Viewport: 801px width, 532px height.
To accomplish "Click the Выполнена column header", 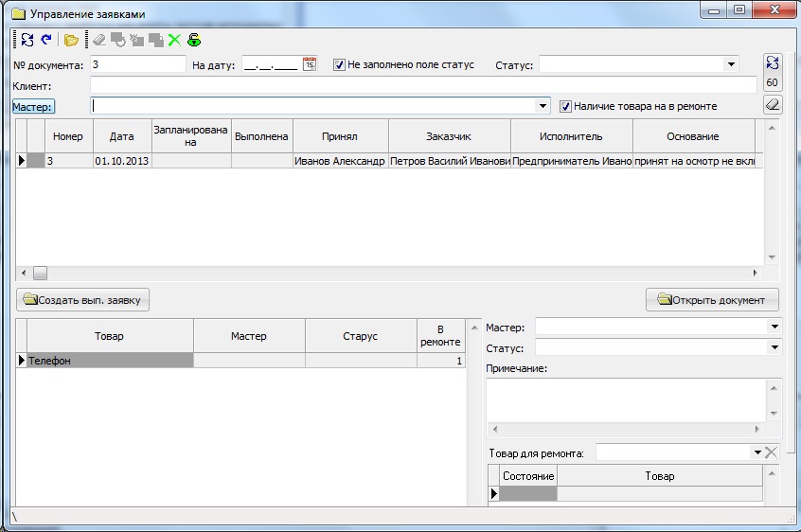I will 262,136.
